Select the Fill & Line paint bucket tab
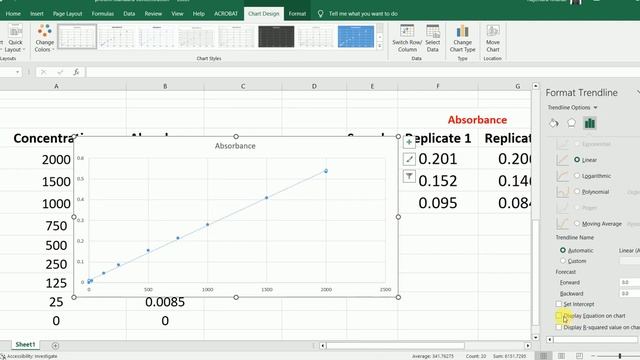The height and width of the screenshot is (360, 640). 553,123
